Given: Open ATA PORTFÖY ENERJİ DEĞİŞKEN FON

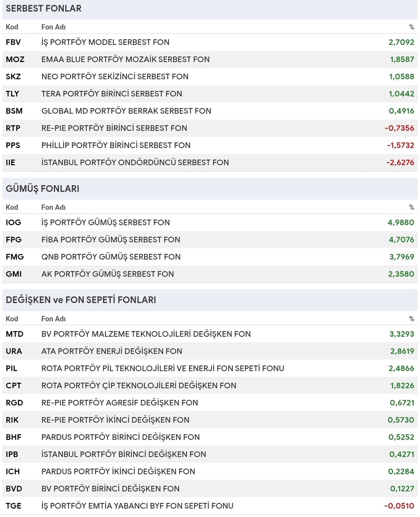Looking at the screenshot, I should [x=112, y=352].
